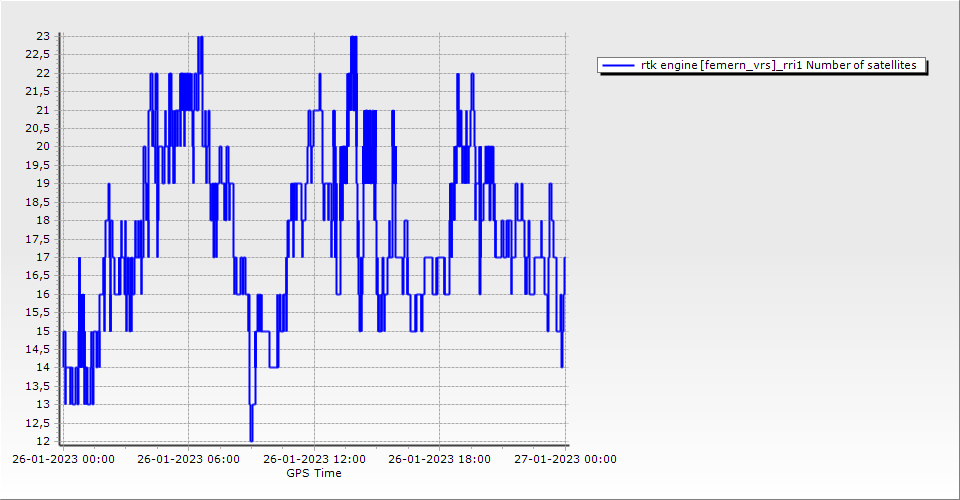Click the y-axis label '13'
The height and width of the screenshot is (500, 960).
pyautogui.click(x=43, y=405)
